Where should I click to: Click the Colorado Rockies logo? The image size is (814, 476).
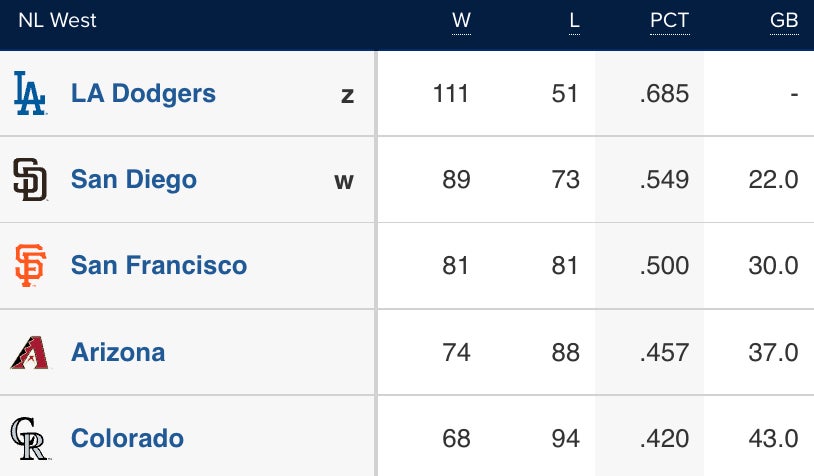[30, 438]
